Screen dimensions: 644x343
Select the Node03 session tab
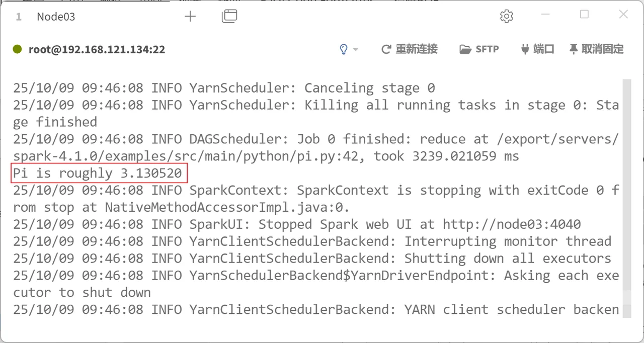[56, 17]
